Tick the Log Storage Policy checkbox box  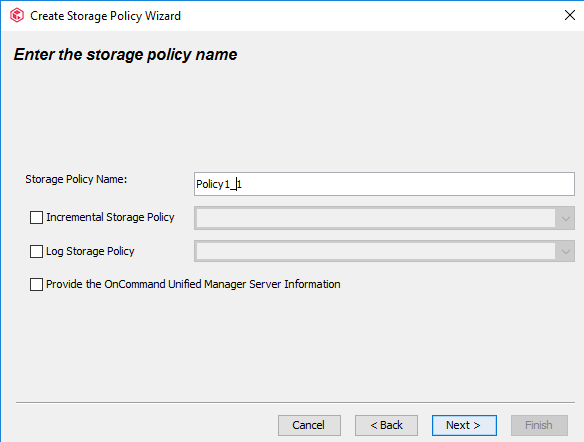[x=36, y=251]
